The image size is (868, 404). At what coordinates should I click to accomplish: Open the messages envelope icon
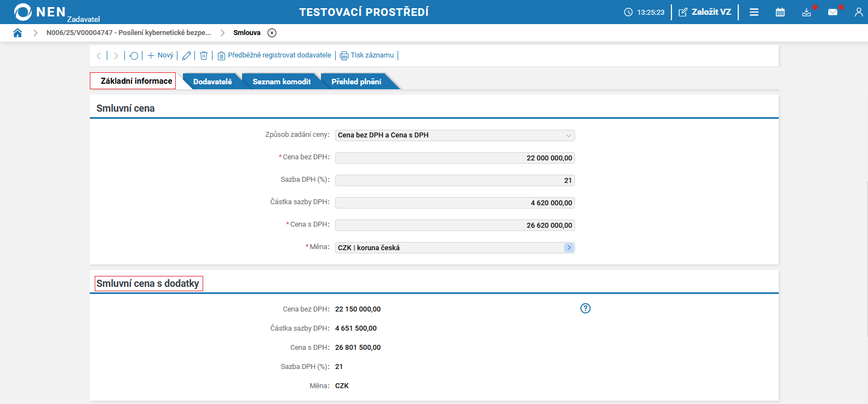tap(833, 12)
